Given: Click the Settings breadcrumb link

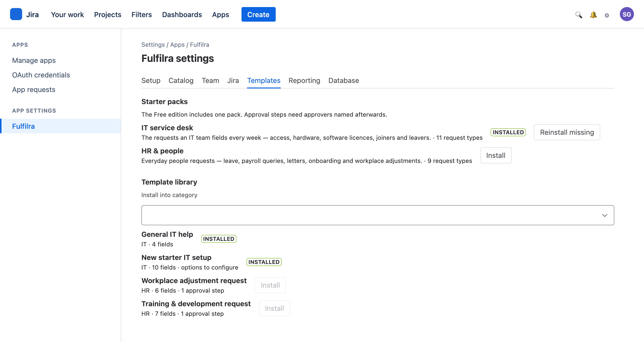Looking at the screenshot, I should pos(153,45).
